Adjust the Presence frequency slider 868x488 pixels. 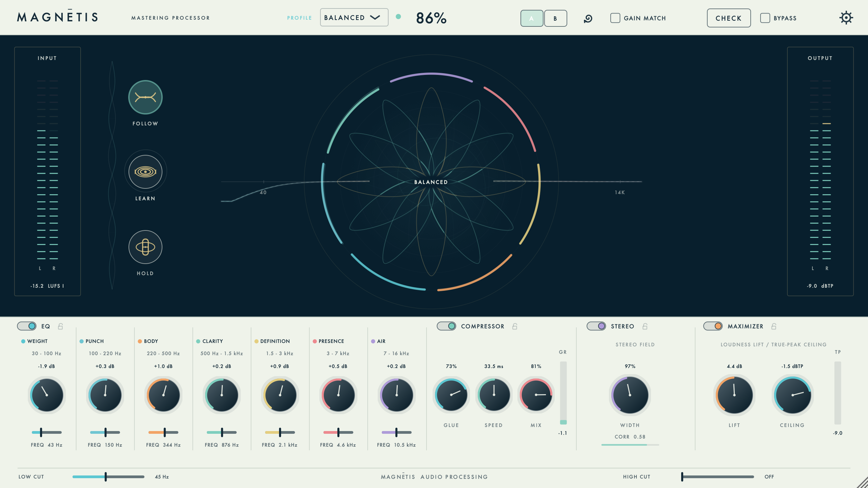tap(338, 432)
